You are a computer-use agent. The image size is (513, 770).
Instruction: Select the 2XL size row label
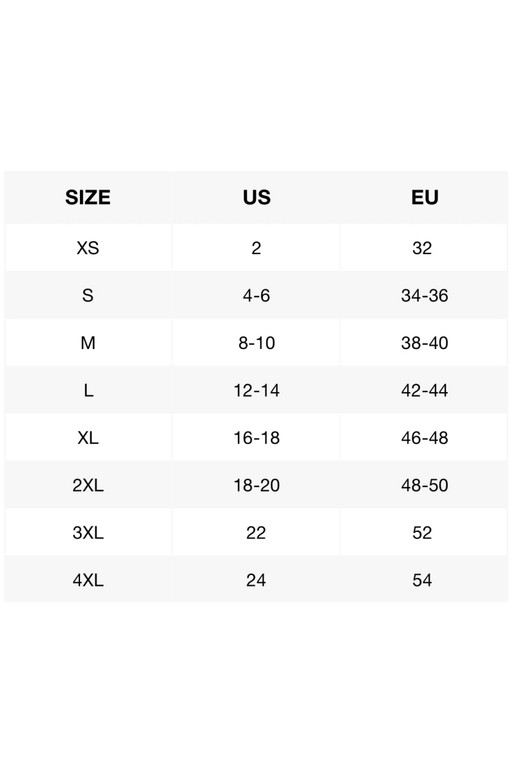click(x=88, y=485)
